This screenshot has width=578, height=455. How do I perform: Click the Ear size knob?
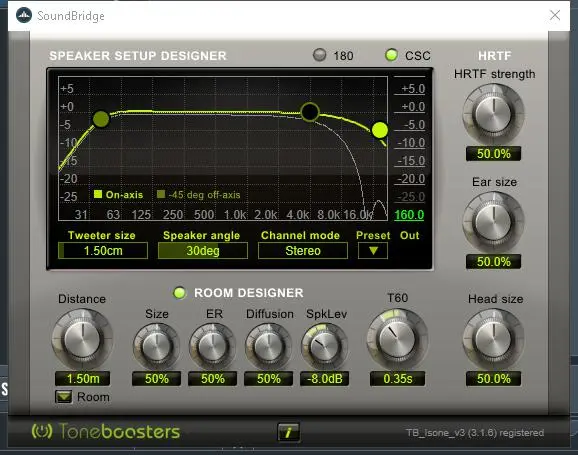493,222
